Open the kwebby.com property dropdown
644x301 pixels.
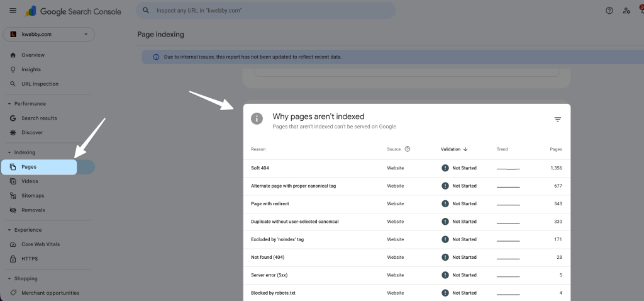click(49, 35)
